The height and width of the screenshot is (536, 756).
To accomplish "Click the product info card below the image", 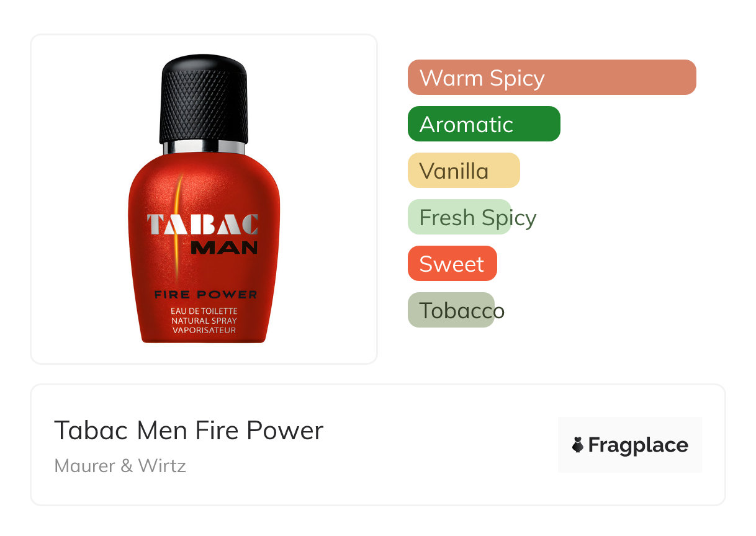I will (378, 445).
